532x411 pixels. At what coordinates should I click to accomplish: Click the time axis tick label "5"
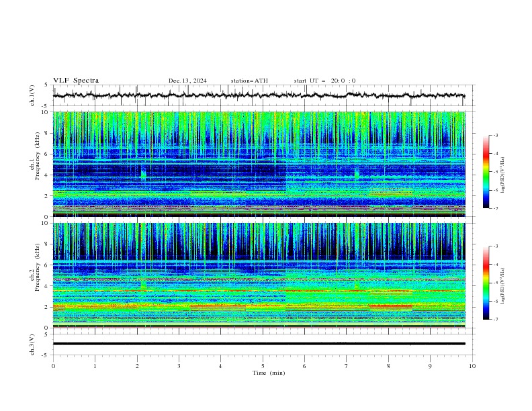coord(263,366)
